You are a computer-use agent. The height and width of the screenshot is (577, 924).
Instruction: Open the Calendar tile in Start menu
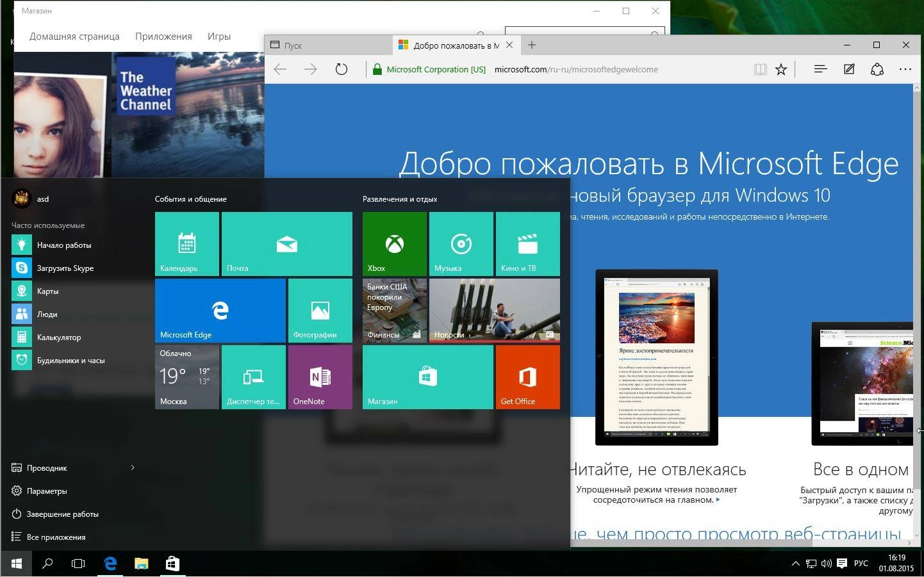[x=187, y=244]
